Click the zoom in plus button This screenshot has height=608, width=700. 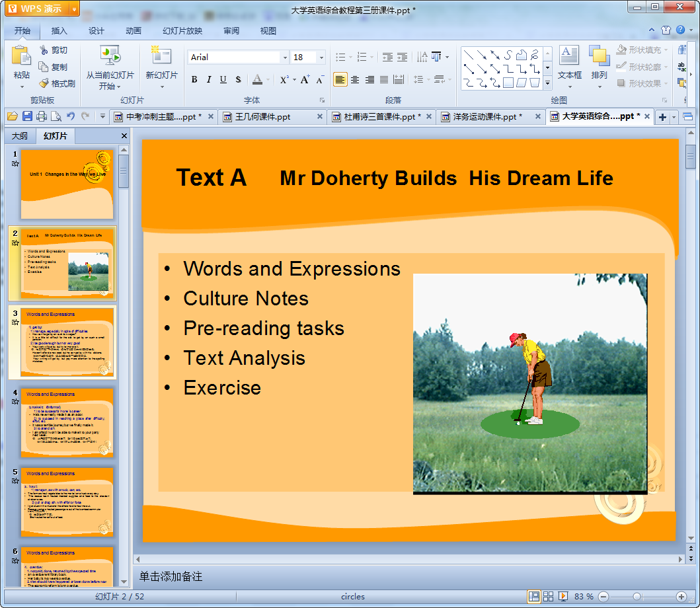(x=681, y=596)
